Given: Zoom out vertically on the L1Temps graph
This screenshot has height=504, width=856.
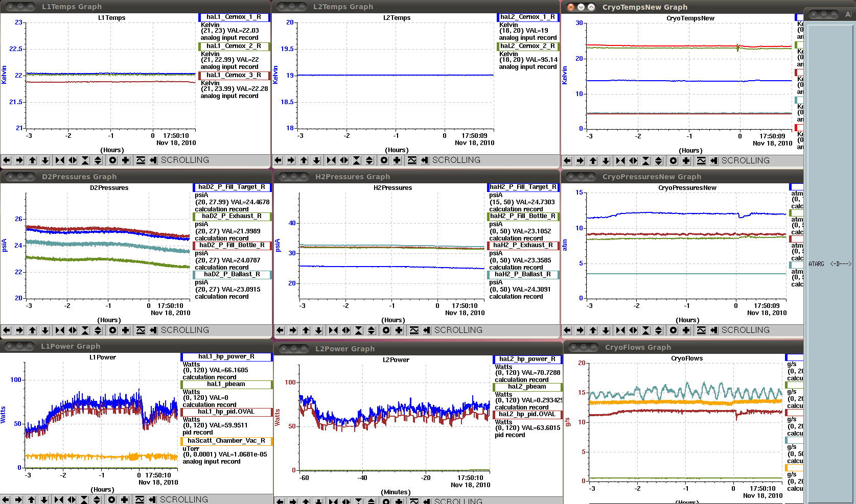Looking at the screenshot, I should 98,160.
